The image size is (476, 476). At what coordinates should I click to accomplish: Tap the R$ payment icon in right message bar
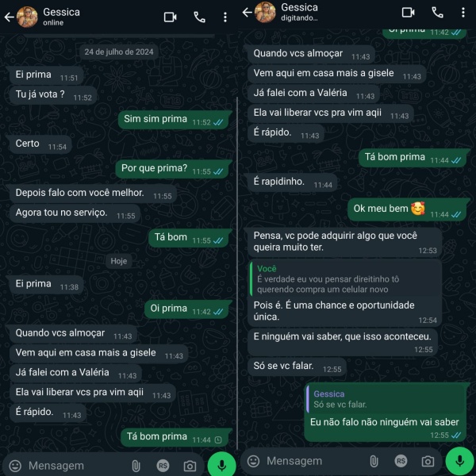tap(401, 461)
